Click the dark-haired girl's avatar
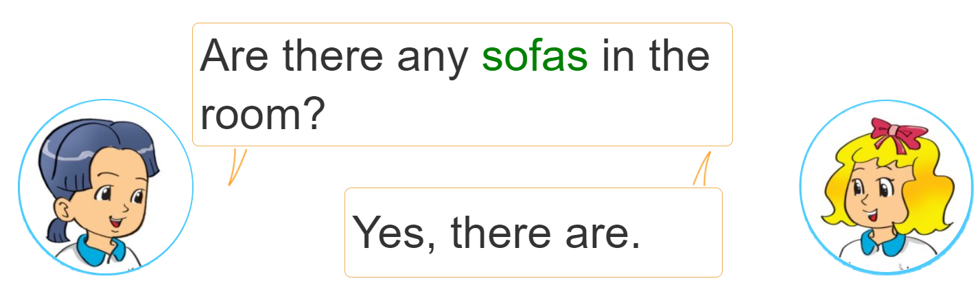 tap(106, 187)
